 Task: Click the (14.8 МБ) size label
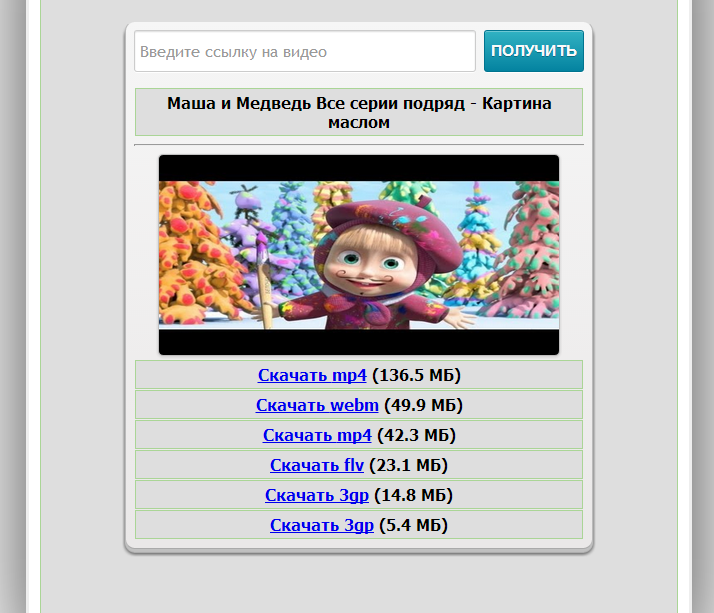(413, 495)
